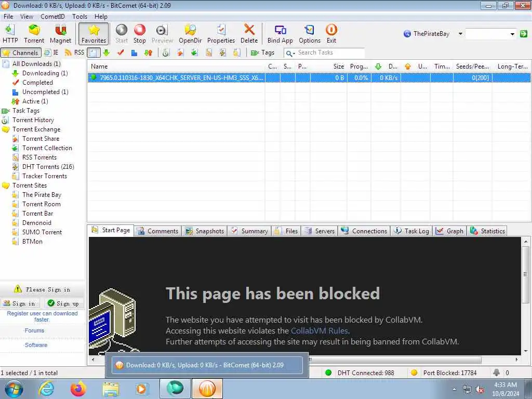Select the 7965.0.110316-1830 task row
Screen dimensions: 532x399
click(x=309, y=78)
